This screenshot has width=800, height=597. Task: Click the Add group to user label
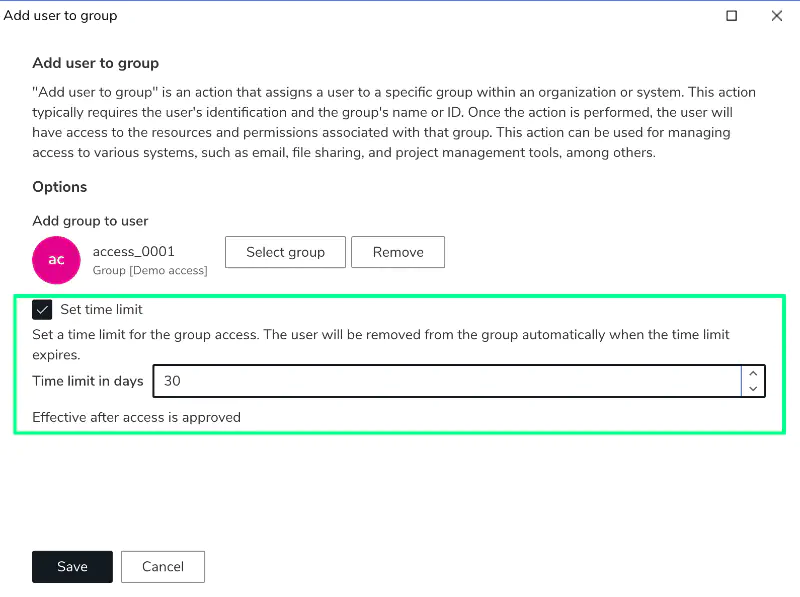[90, 221]
